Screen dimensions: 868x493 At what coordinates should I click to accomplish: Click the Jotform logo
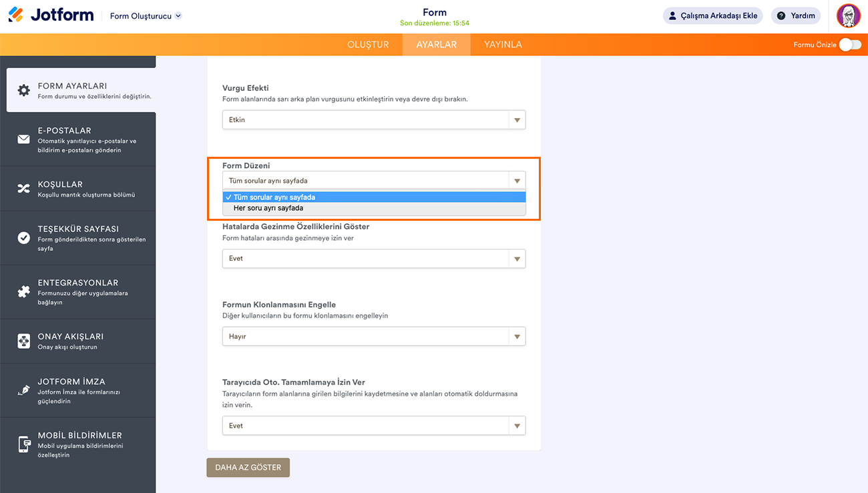pos(51,15)
